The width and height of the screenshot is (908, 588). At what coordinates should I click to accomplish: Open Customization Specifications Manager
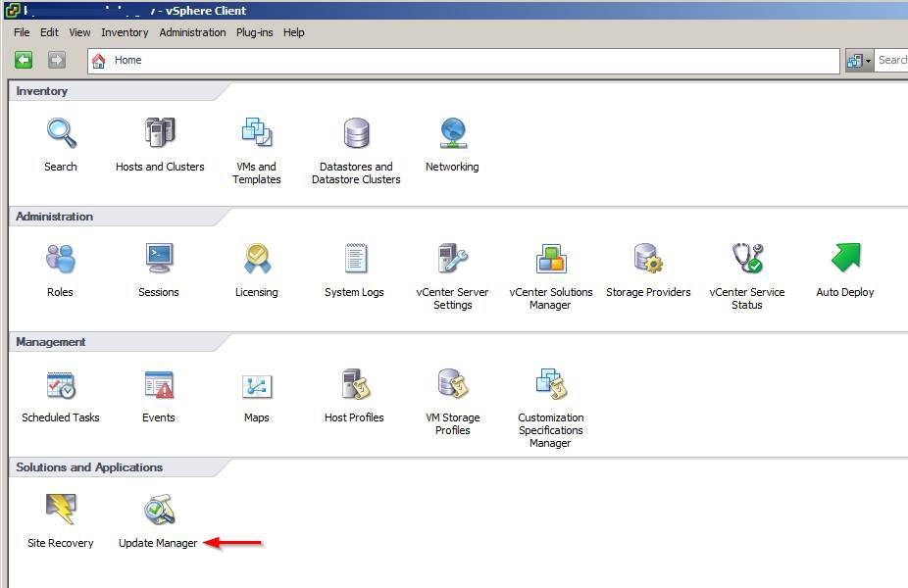(x=551, y=384)
